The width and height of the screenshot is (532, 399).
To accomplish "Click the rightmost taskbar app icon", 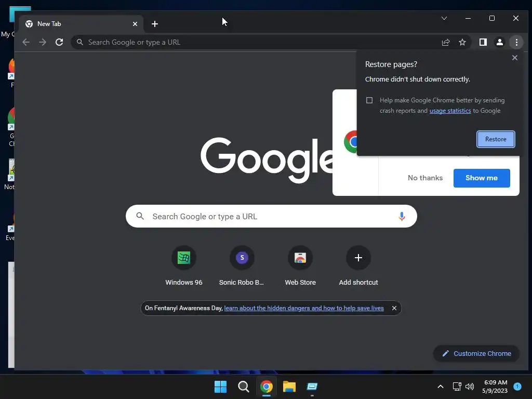I will (x=312, y=387).
